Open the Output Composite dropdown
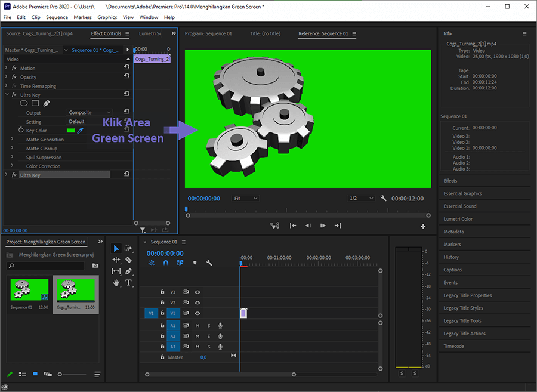Image resolution: width=537 pixels, height=392 pixels. click(89, 112)
